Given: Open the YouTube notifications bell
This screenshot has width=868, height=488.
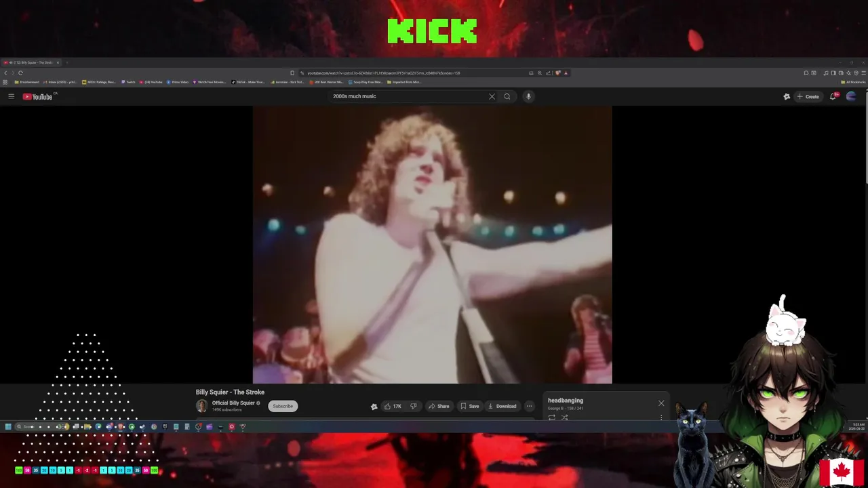Looking at the screenshot, I should click(833, 96).
